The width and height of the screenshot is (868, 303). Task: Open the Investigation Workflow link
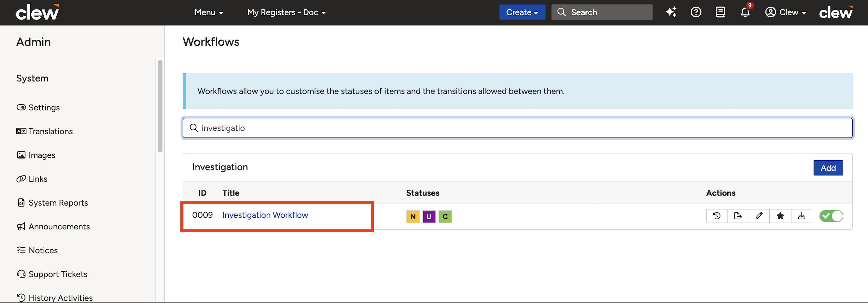click(265, 215)
